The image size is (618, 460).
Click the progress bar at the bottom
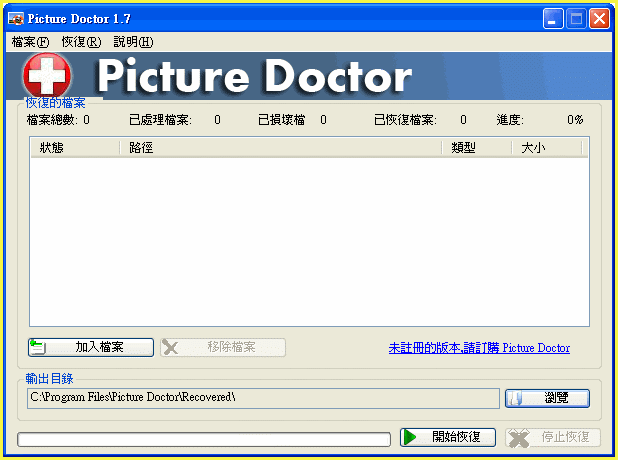click(204, 438)
